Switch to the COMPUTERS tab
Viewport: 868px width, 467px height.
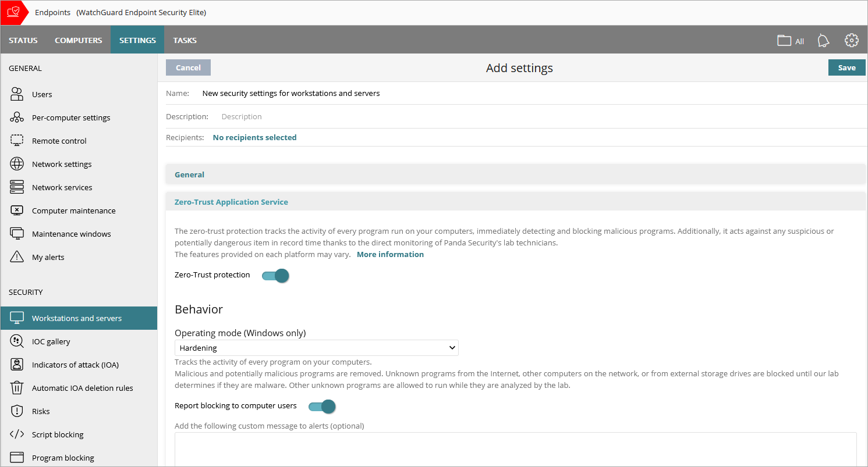79,40
